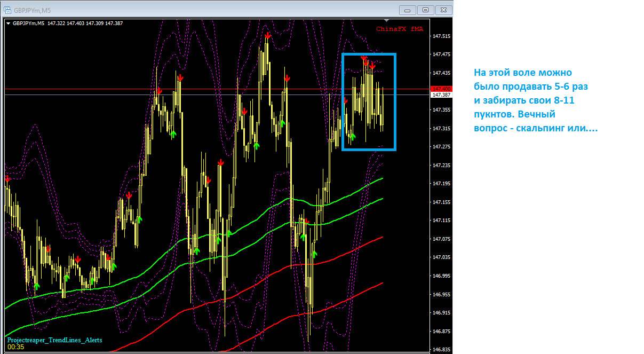Click the 00:35 candle timer
644x354 pixels.
click(x=16, y=347)
